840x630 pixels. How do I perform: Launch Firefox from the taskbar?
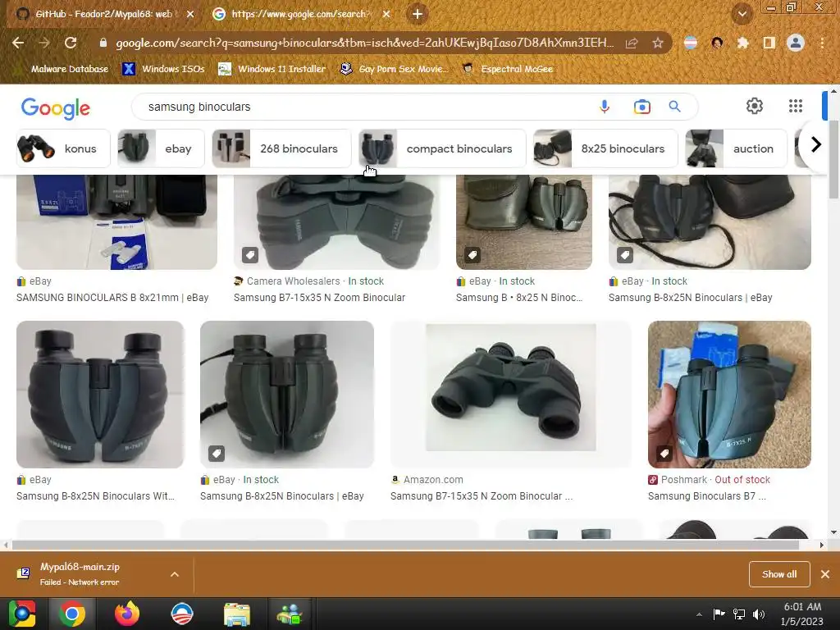click(x=127, y=614)
